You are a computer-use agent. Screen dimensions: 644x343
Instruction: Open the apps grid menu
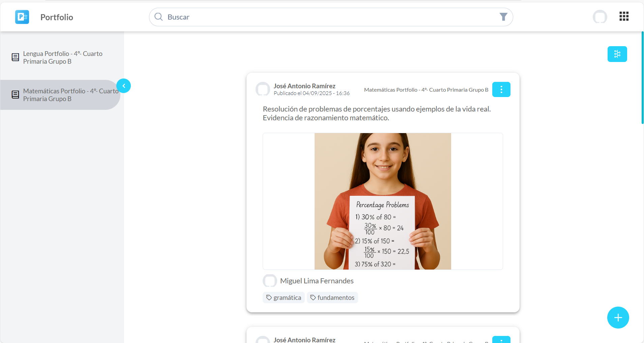[x=624, y=16]
